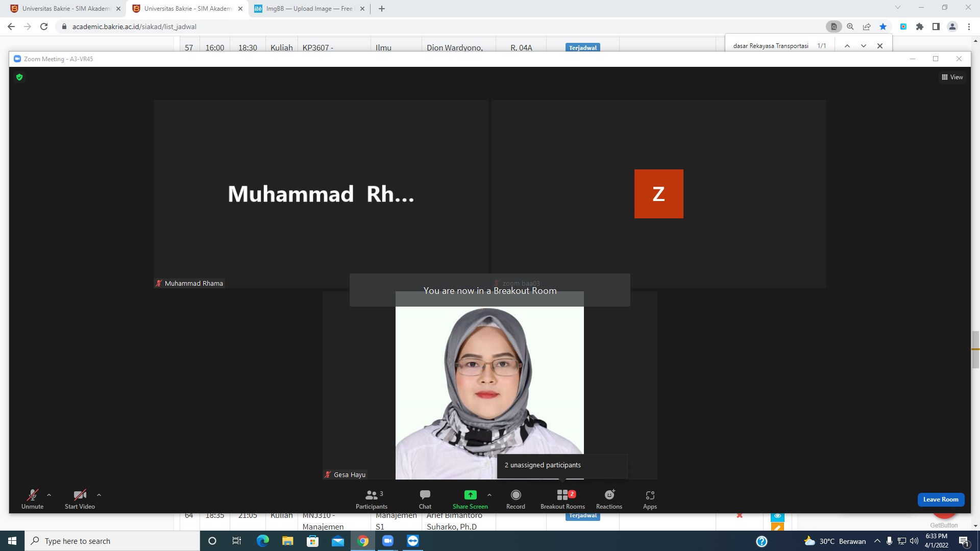
Task: Switch to second Universitas Bakrie SIM Akademik tab
Action: (x=188, y=9)
